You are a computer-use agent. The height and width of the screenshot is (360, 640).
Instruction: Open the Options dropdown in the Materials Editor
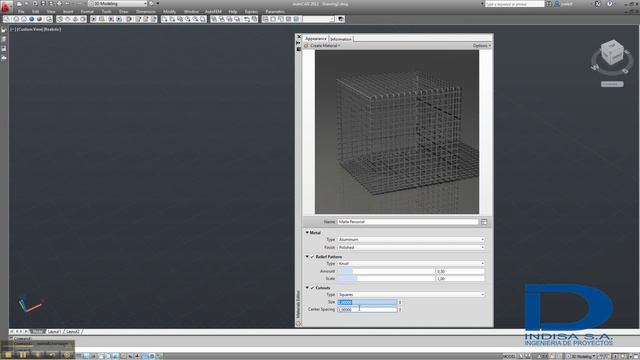click(482, 46)
